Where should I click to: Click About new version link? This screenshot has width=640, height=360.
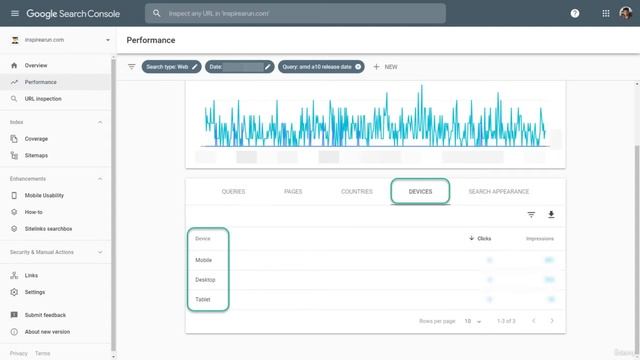(47, 332)
